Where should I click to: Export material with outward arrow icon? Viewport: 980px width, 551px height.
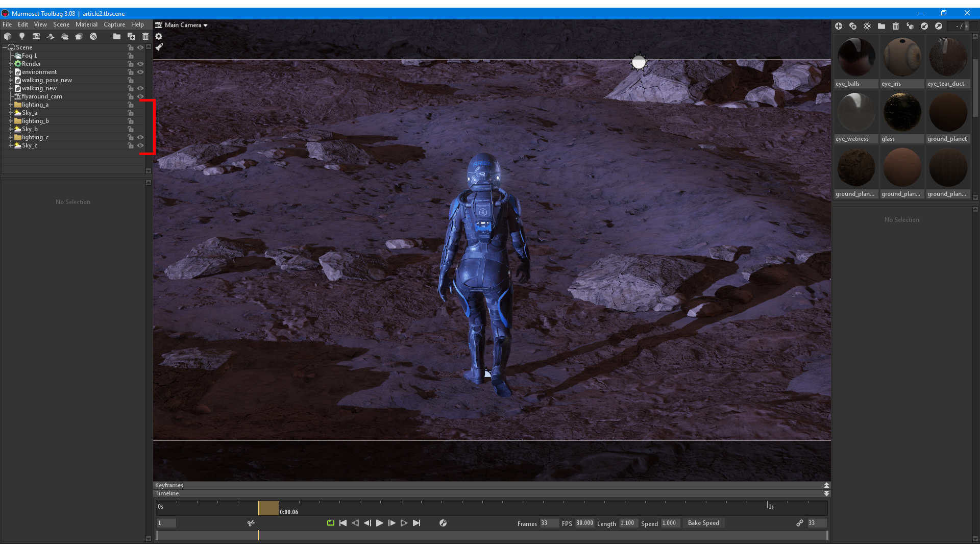click(x=939, y=26)
